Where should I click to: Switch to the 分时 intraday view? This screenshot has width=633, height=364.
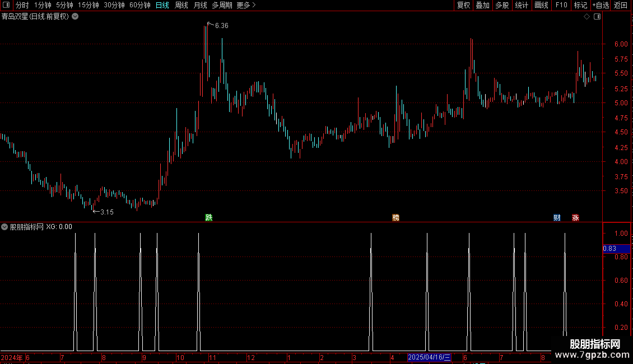pos(22,5)
